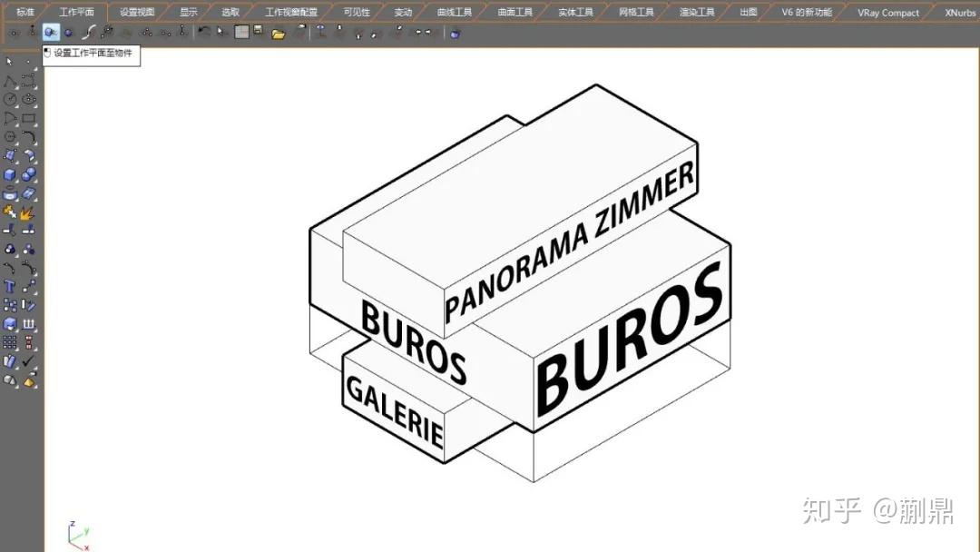This screenshot has height=552, width=980.
Task: Switch to the 变动 tab
Action: click(403, 12)
